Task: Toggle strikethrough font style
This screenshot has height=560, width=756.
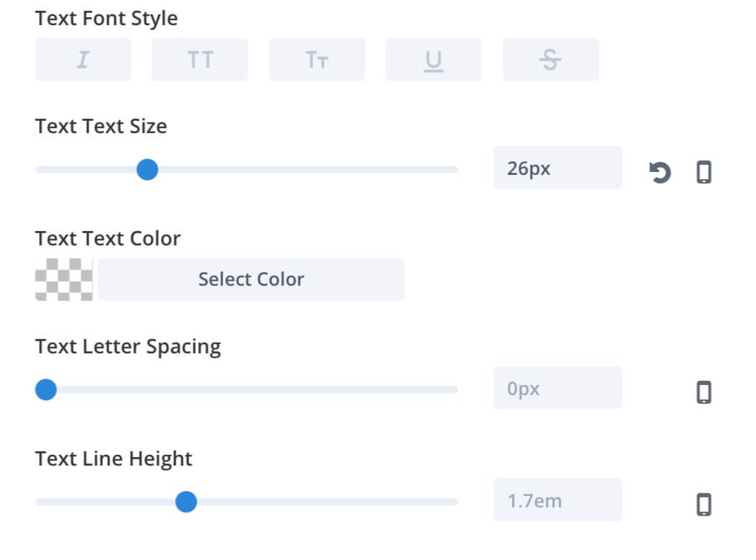Action: point(551,60)
